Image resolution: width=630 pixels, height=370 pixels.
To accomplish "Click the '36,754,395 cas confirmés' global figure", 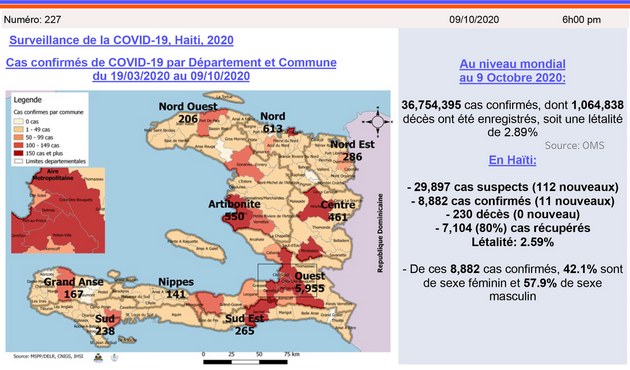I will (x=471, y=105).
